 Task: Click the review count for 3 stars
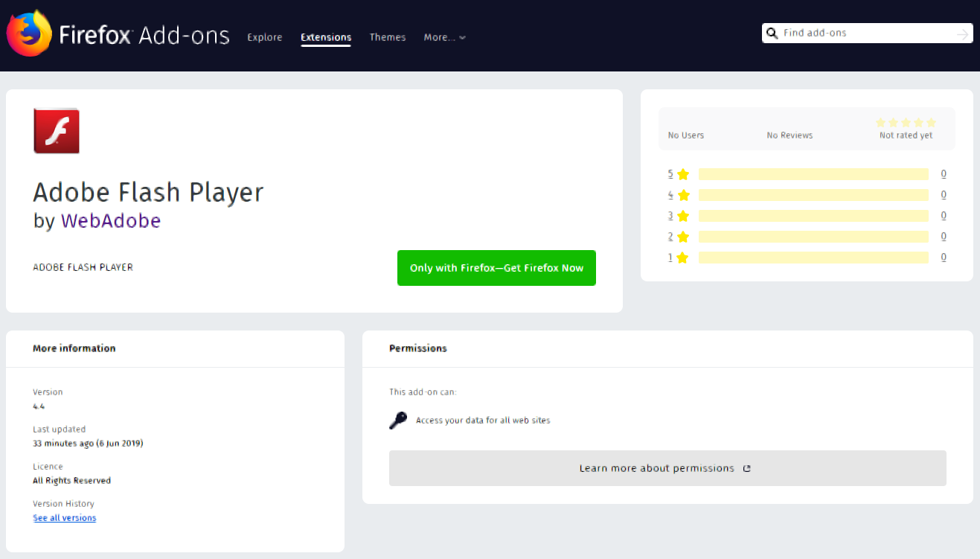click(x=944, y=216)
